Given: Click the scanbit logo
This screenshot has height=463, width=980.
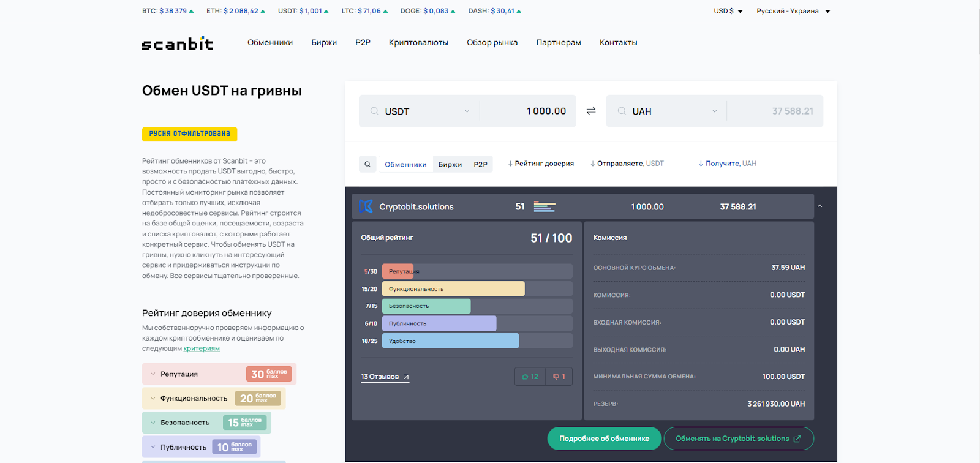Looking at the screenshot, I should pos(178,43).
